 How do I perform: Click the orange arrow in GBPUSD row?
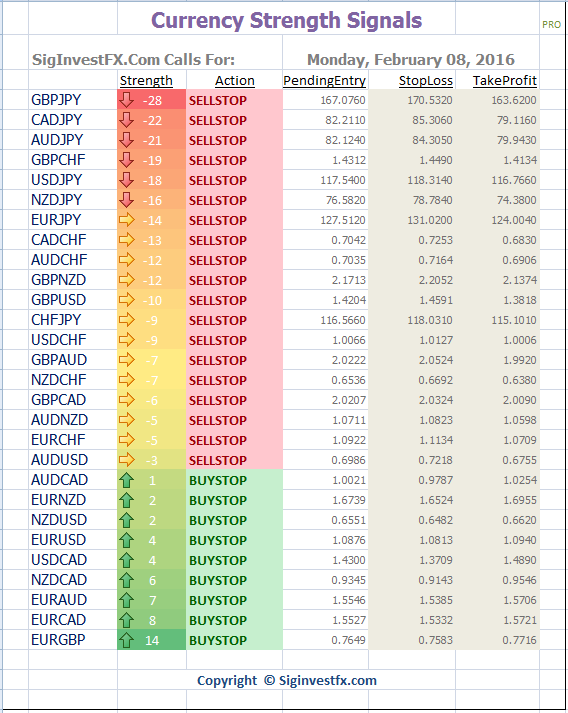[x=127, y=300]
